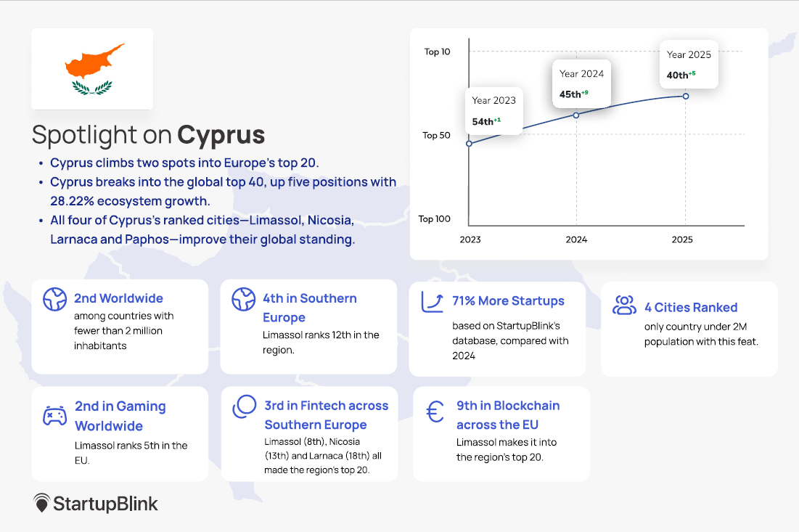Click the euro sign icon

coord(435,412)
